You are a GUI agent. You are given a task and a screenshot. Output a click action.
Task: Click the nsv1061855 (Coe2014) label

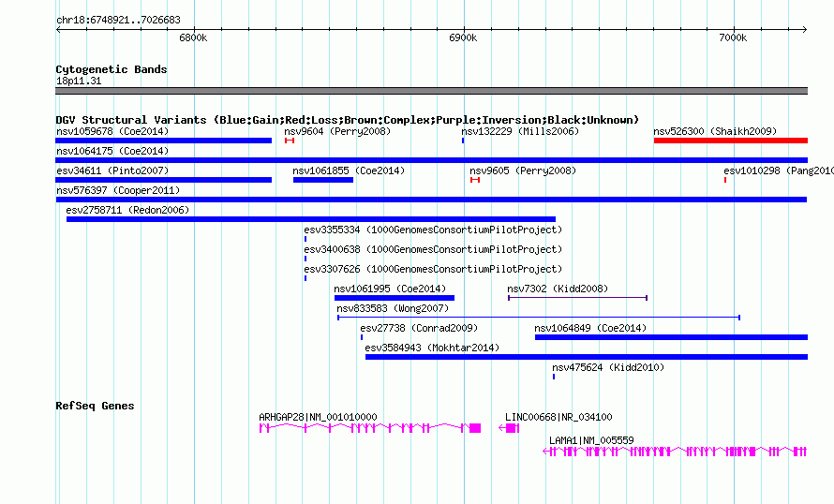(x=349, y=170)
